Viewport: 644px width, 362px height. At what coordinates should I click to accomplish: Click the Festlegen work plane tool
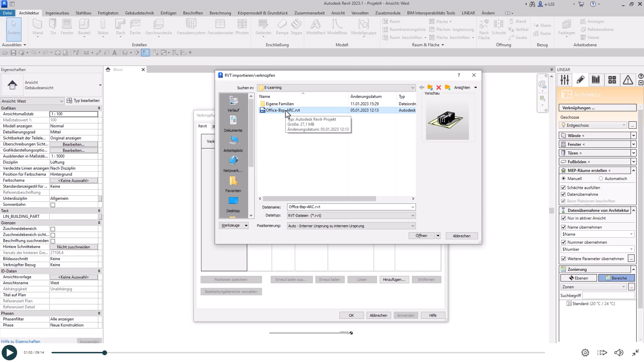click(566, 28)
